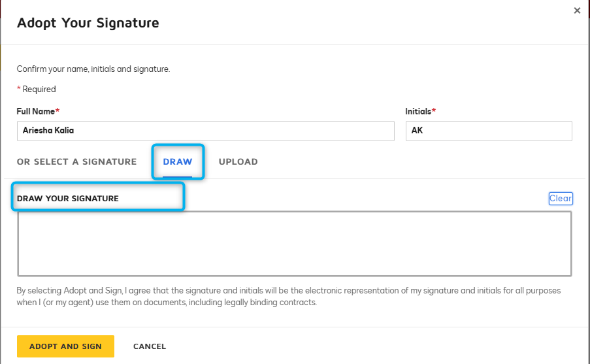Screen dimensions: 590x364
Task: Close the Adopt Your Signature dialog
Action: click(577, 10)
